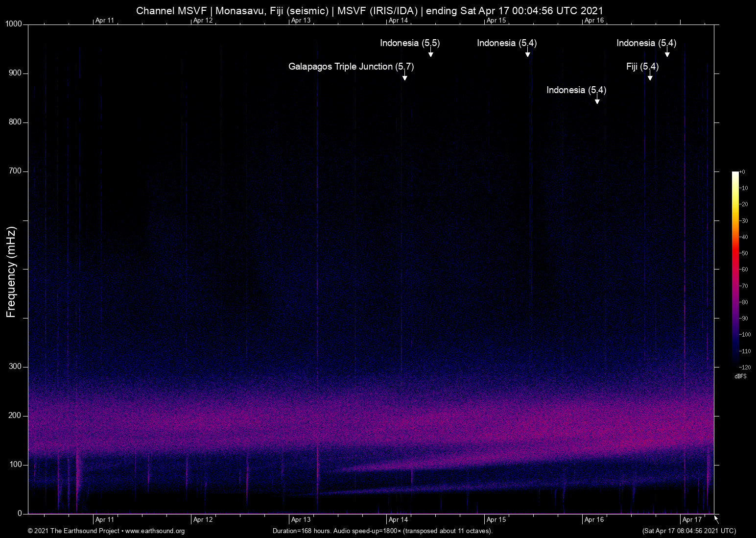Click the Sat Apr 17 08:04:56 timestamp
Image resolution: width=756 pixels, height=538 pixels.
tap(689, 531)
